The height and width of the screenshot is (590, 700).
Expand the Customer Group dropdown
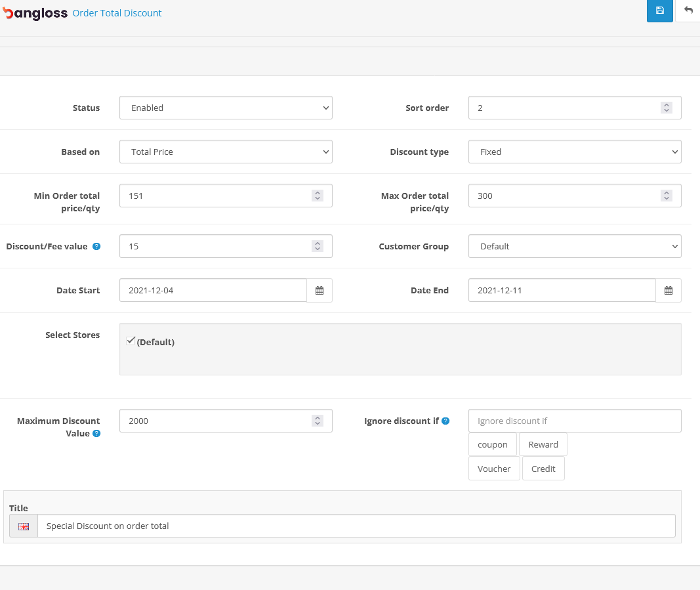(575, 247)
